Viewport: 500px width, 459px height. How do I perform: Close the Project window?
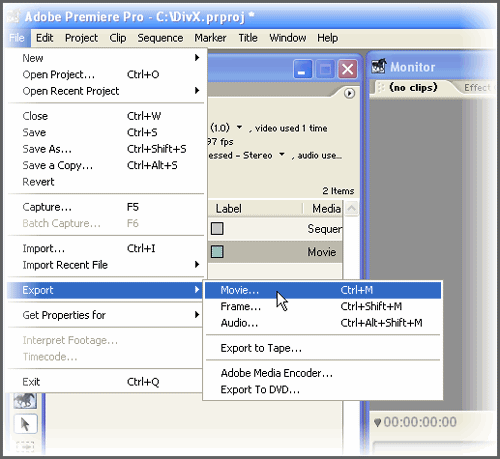coord(347,69)
